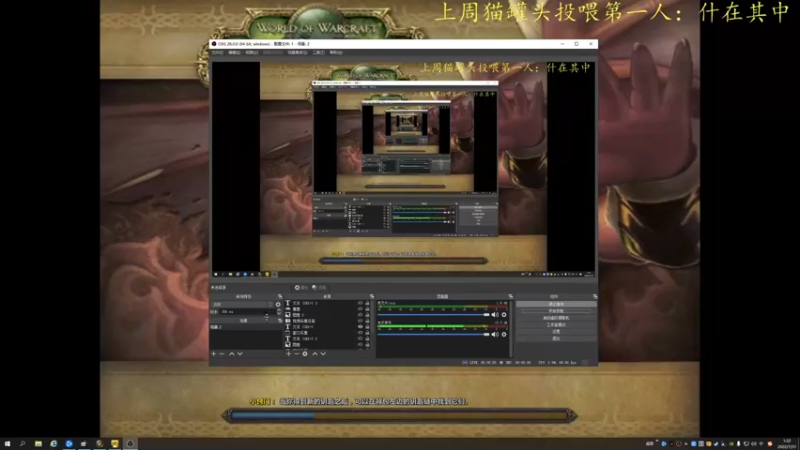The image size is (800, 450).
Task: Open settings gear of second mixer track
Action: click(x=504, y=334)
